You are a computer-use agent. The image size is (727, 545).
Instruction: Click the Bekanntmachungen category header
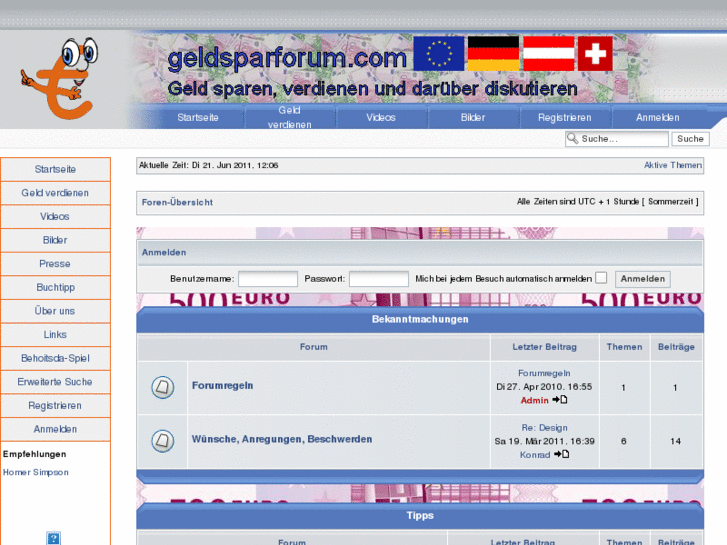[x=420, y=319]
